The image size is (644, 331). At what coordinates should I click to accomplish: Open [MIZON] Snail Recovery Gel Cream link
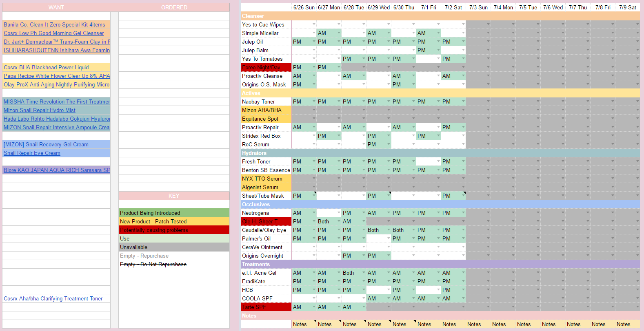click(46, 144)
